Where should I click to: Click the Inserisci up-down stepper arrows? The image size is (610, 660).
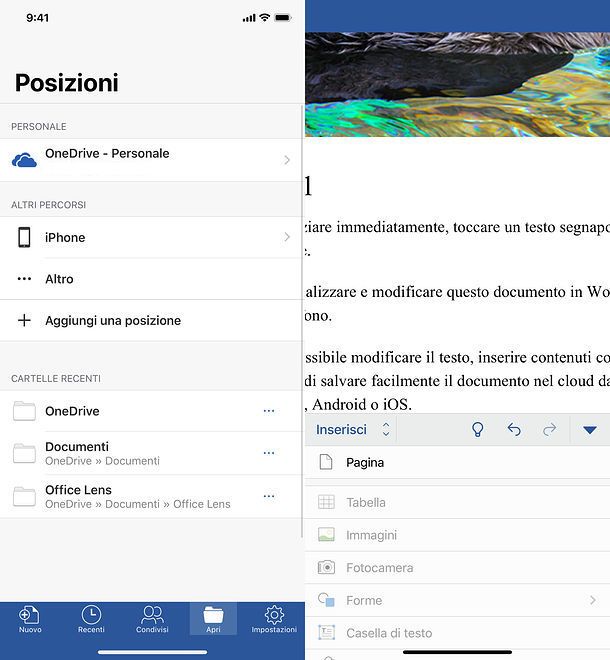(386, 429)
